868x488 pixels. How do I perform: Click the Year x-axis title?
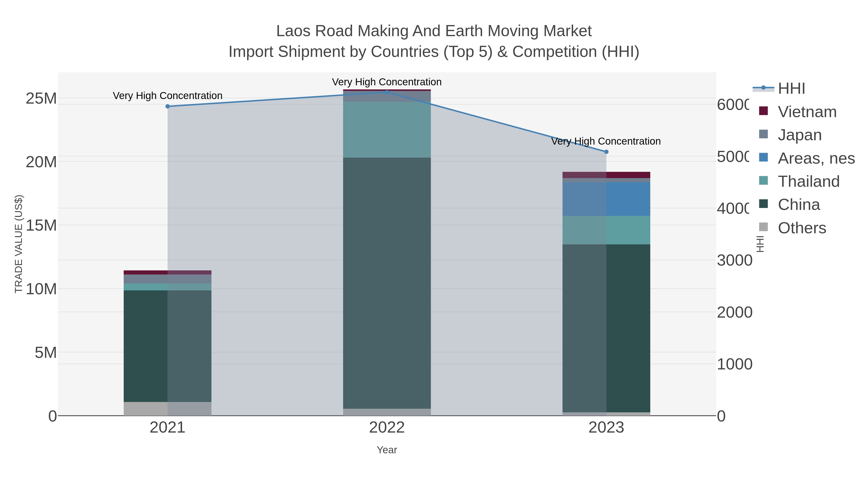pyautogui.click(x=387, y=450)
